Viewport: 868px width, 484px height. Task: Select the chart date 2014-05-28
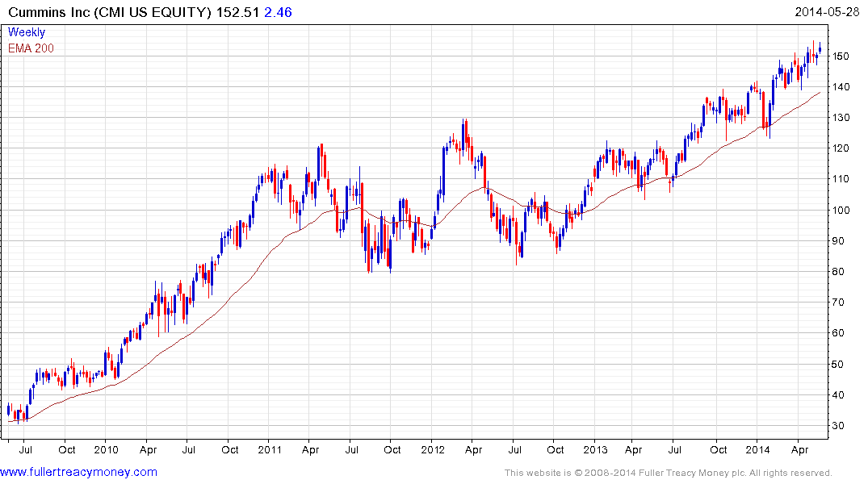point(827,12)
